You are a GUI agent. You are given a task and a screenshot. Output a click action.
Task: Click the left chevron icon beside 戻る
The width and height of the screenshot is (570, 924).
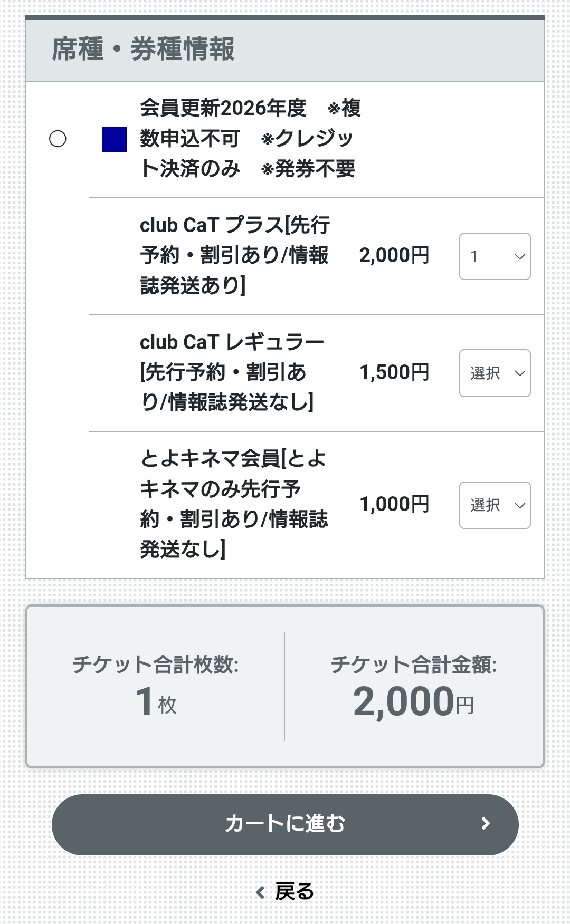[x=260, y=892]
